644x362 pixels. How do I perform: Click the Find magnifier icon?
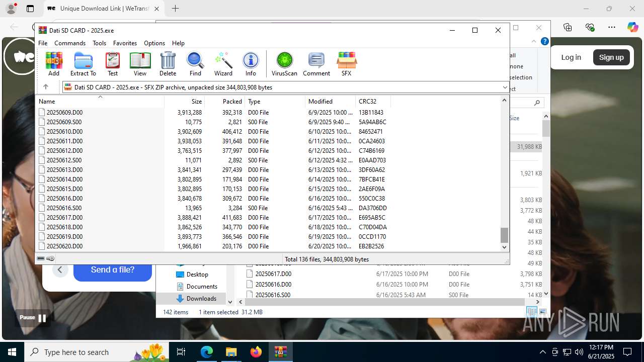(195, 64)
